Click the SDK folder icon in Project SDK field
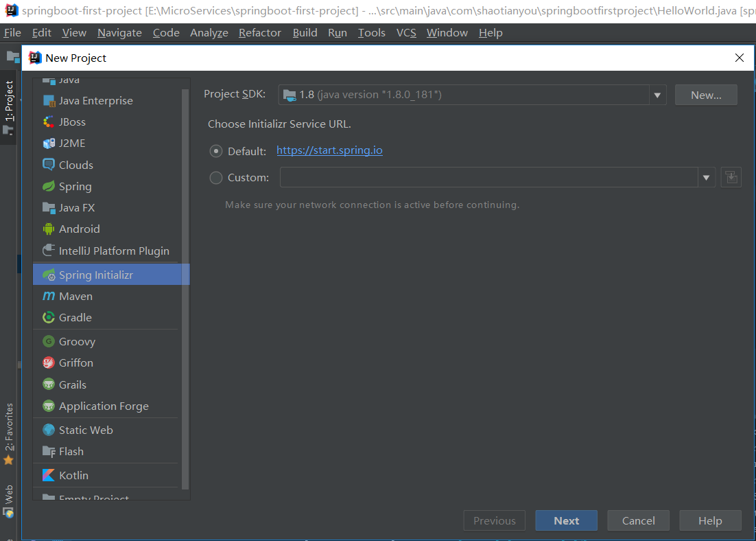756x541 pixels. 290,95
